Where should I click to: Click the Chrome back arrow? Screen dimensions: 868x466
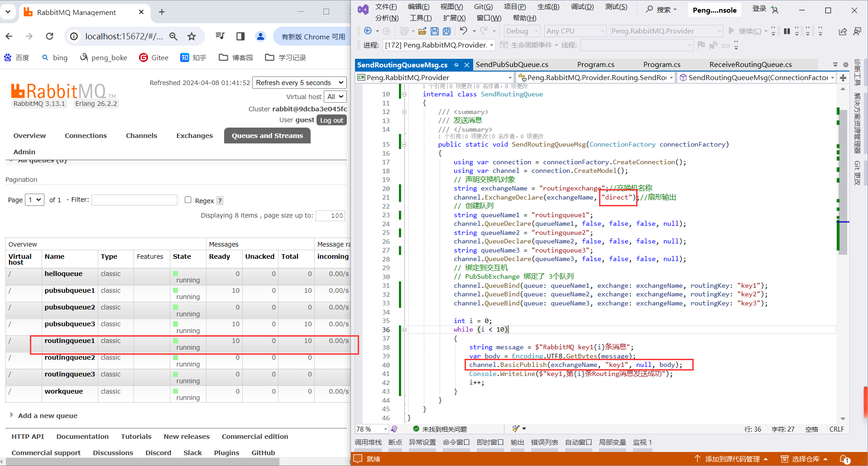[x=9, y=36]
